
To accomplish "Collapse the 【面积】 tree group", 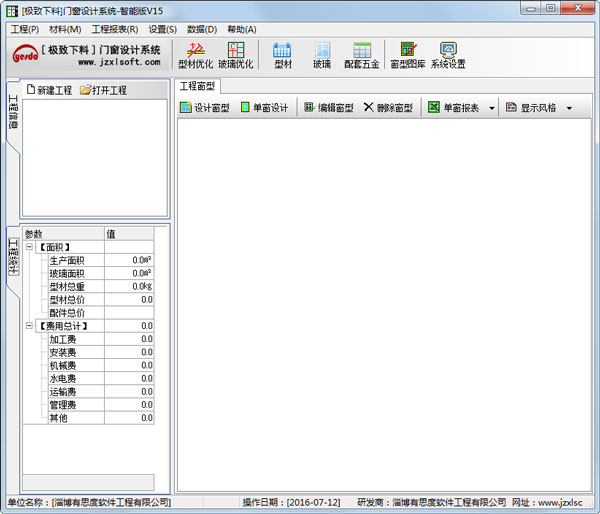I will (29, 247).
